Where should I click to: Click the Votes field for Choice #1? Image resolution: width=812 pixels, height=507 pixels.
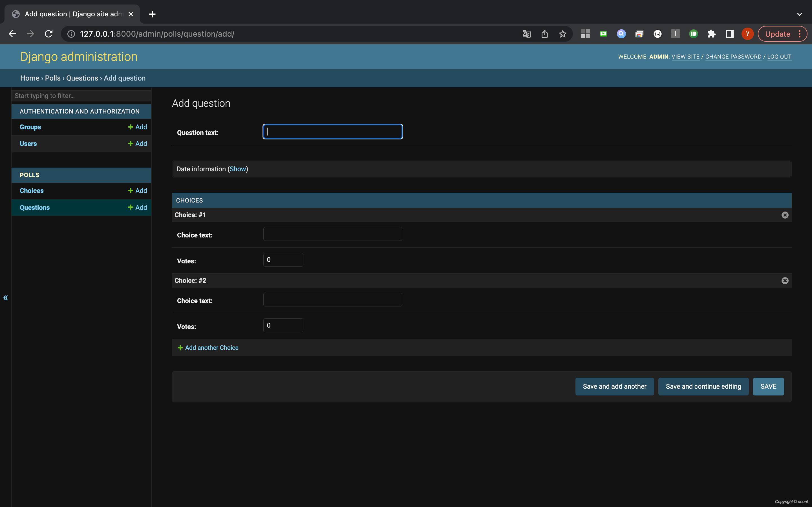pos(283,260)
